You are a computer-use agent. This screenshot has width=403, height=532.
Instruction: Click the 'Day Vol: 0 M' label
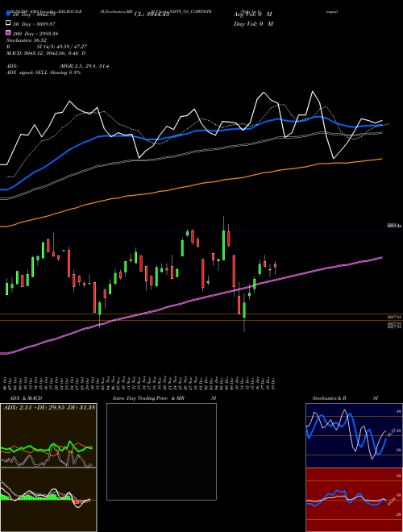253,23
